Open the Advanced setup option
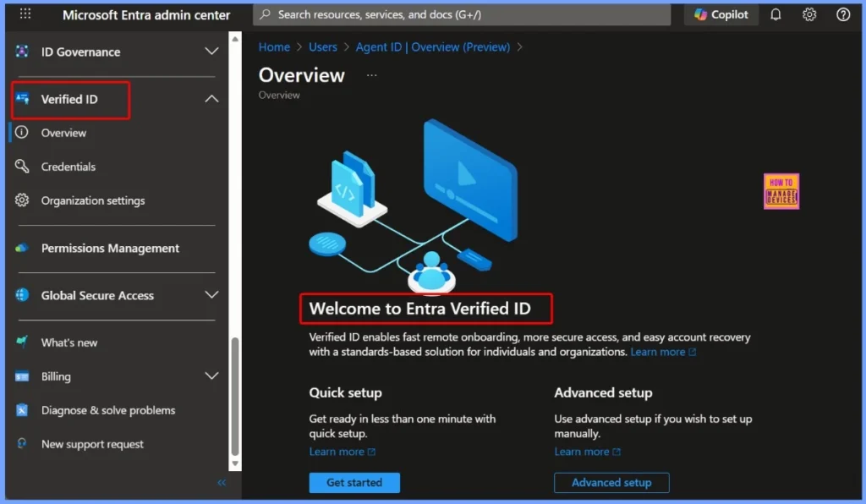 tap(611, 482)
